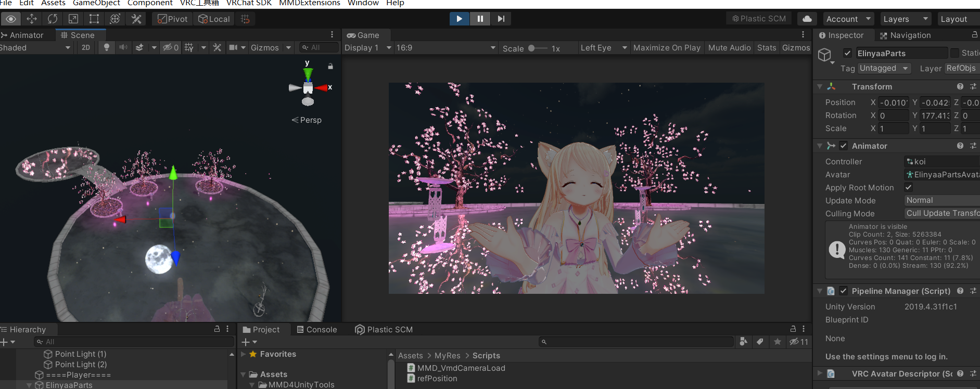Toggle Pivot handle position button

coord(172,19)
